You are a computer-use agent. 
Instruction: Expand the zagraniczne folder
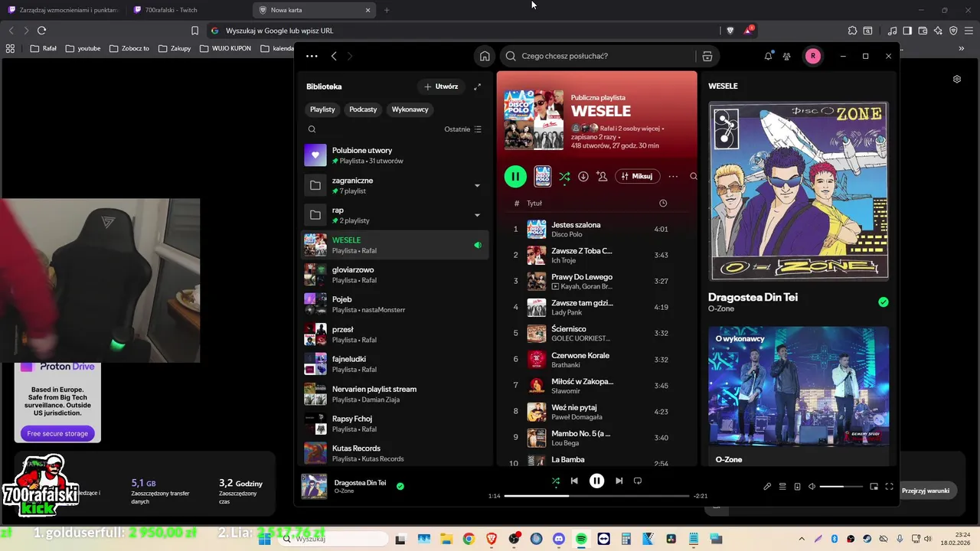477,185
